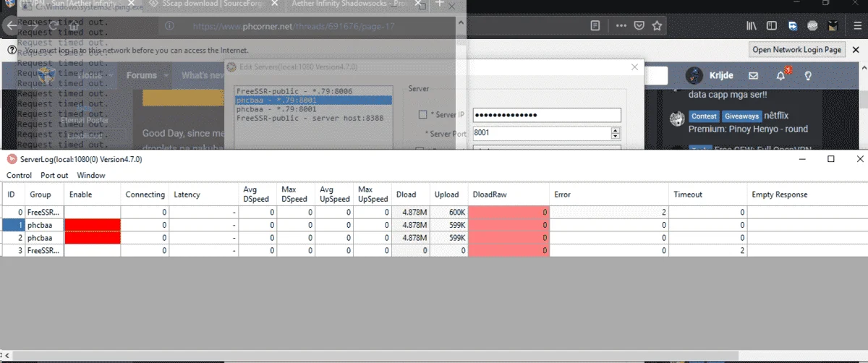Click the Adblock Plus ABP icon
The width and height of the screenshot is (868, 363).
click(x=814, y=26)
